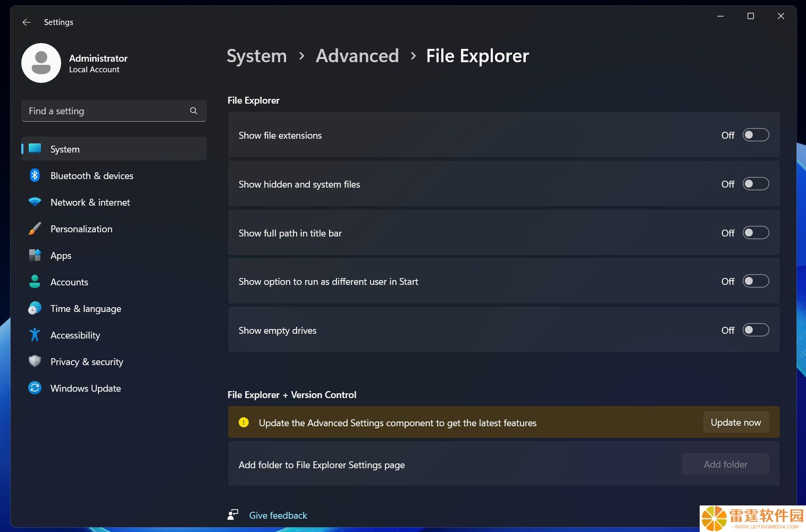Go to Windows Update page
This screenshot has width=806, height=532.
point(114,388)
